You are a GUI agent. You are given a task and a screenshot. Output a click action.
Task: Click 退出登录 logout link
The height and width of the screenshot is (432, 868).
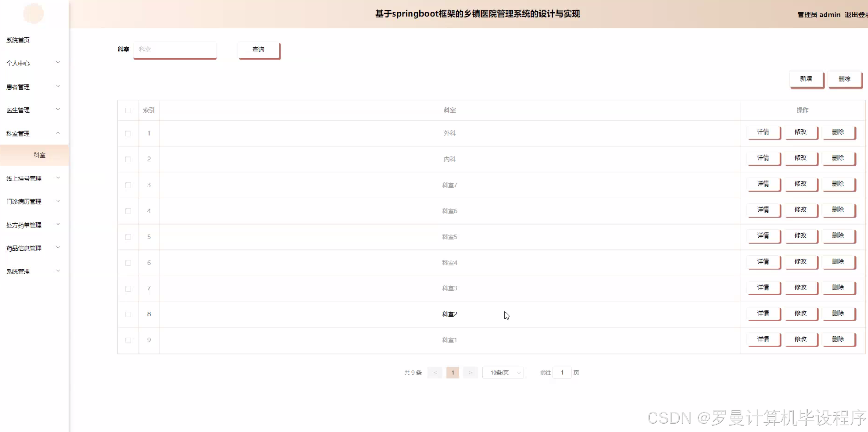(x=856, y=15)
